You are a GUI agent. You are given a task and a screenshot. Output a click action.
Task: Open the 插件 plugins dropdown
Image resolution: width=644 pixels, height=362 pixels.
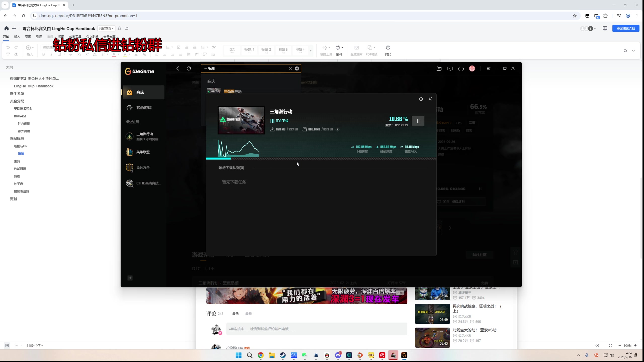click(339, 51)
